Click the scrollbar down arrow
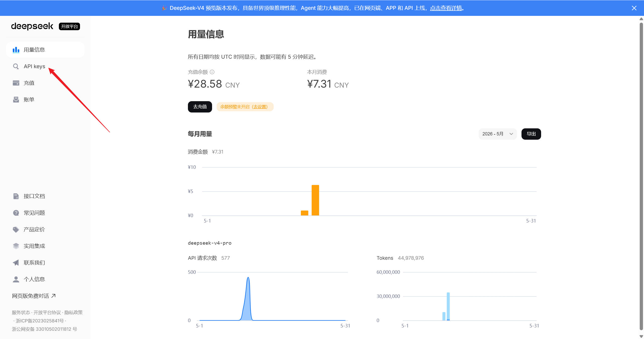The height and width of the screenshot is (339, 644). coord(641,336)
